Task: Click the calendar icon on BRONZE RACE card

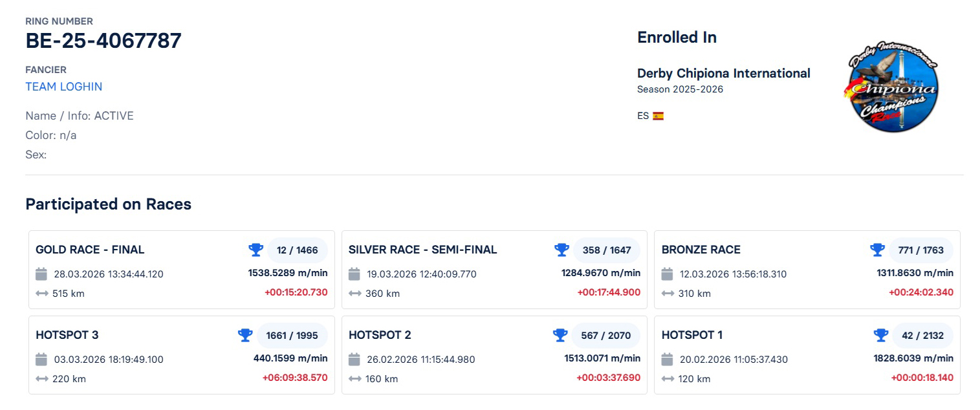Action: (667, 274)
